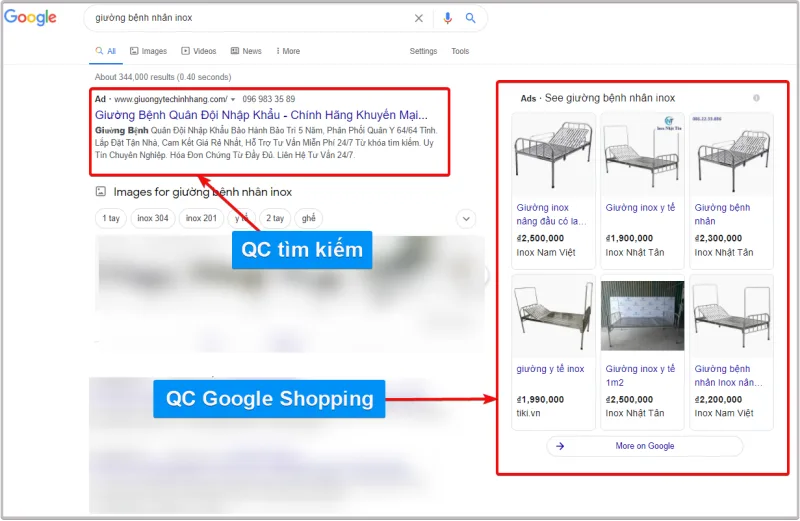Open product image from tiki.vn
The height and width of the screenshot is (521, 800).
[553, 316]
